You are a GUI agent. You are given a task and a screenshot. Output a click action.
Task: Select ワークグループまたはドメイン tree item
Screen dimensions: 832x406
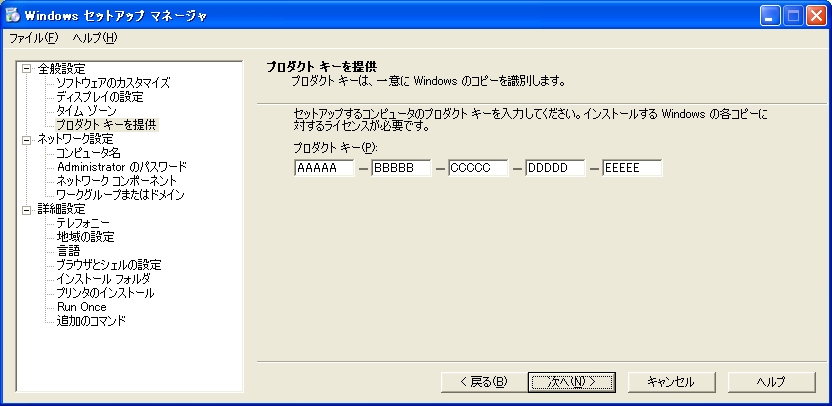(x=120, y=195)
